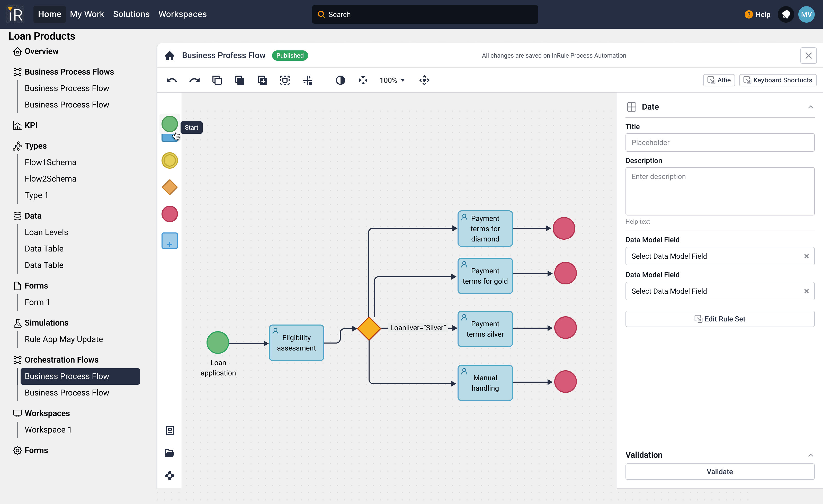Select the Loan application start event
Screen dimensions: 823x504
[218, 343]
